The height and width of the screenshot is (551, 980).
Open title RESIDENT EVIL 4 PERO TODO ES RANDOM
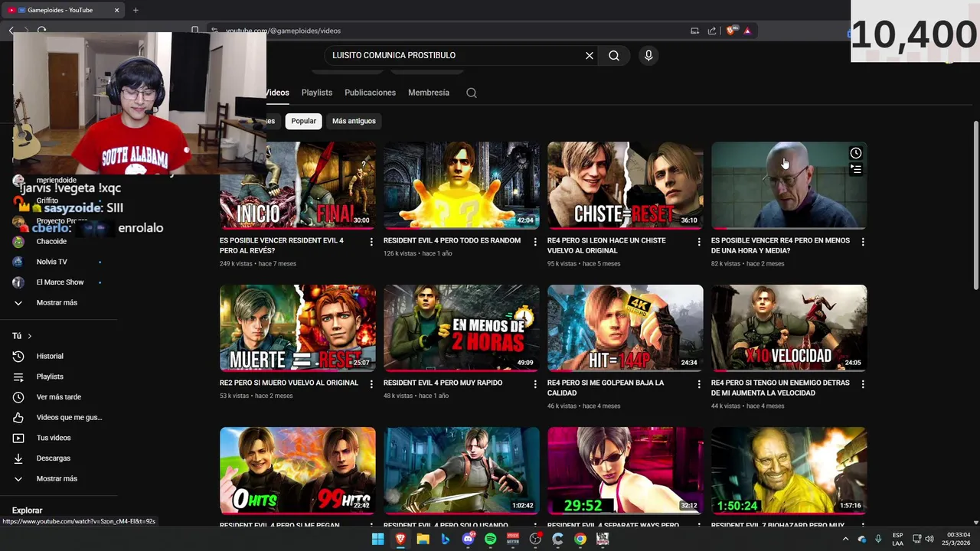click(452, 240)
